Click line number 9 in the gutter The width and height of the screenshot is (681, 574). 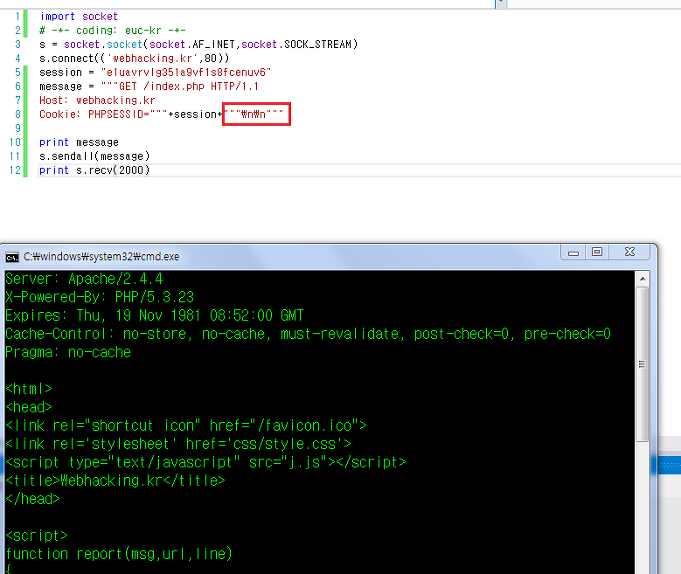click(x=17, y=128)
